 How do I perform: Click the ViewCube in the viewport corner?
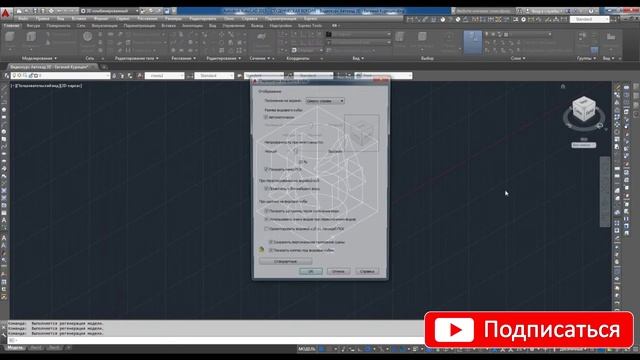[584, 109]
